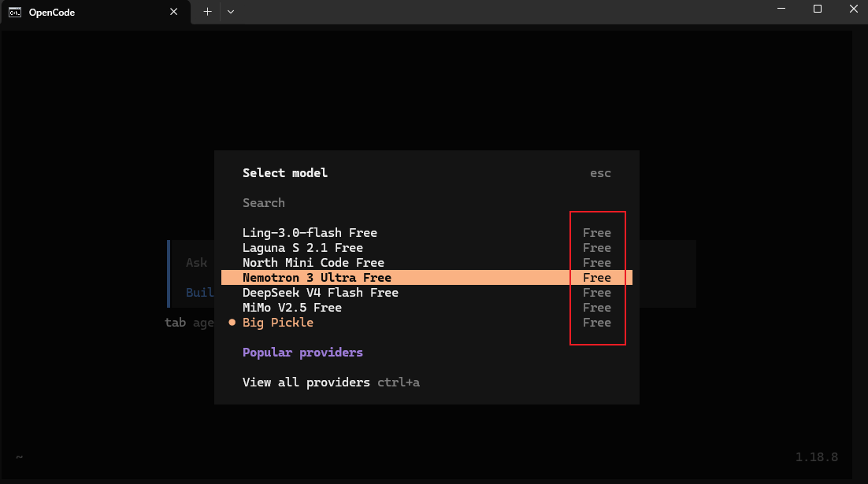Viewport: 868px width, 484px height.
Task: Choose the North Mini Code Free model
Action: pos(426,263)
